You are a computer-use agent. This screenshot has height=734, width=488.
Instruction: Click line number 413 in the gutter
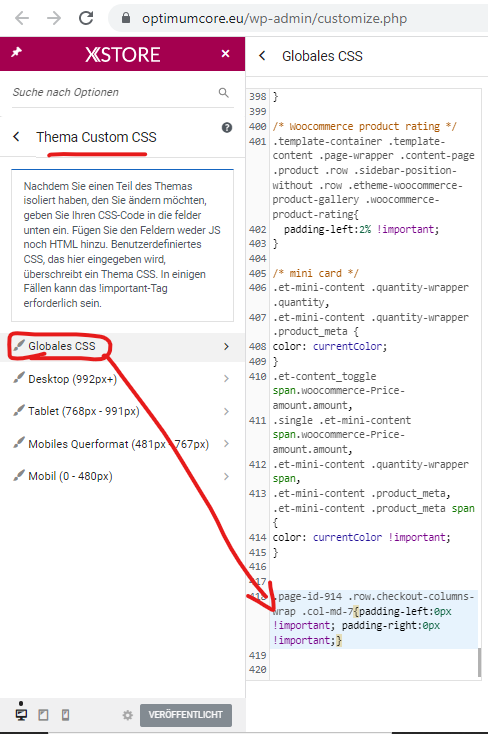coord(258,493)
